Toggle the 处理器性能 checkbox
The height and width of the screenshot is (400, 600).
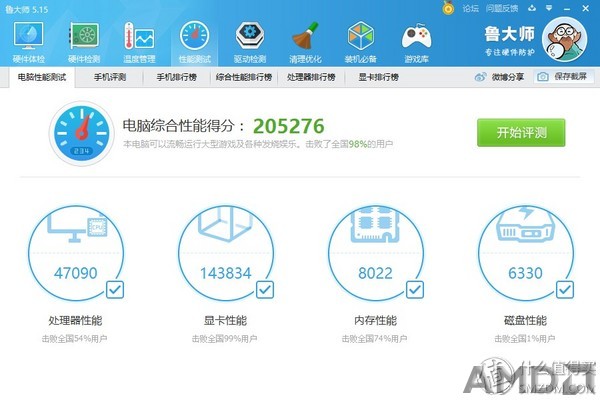coord(115,290)
